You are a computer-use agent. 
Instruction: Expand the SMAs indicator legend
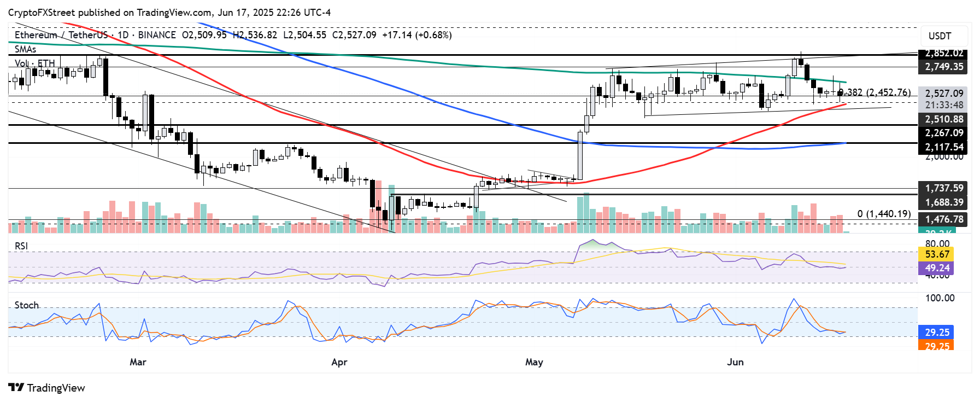(x=26, y=49)
